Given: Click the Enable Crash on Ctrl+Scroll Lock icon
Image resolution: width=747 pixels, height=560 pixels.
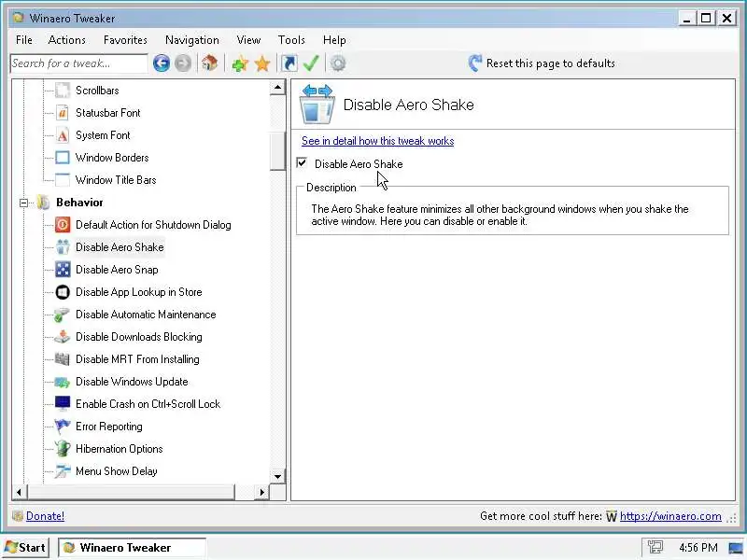Looking at the screenshot, I should (x=63, y=404).
